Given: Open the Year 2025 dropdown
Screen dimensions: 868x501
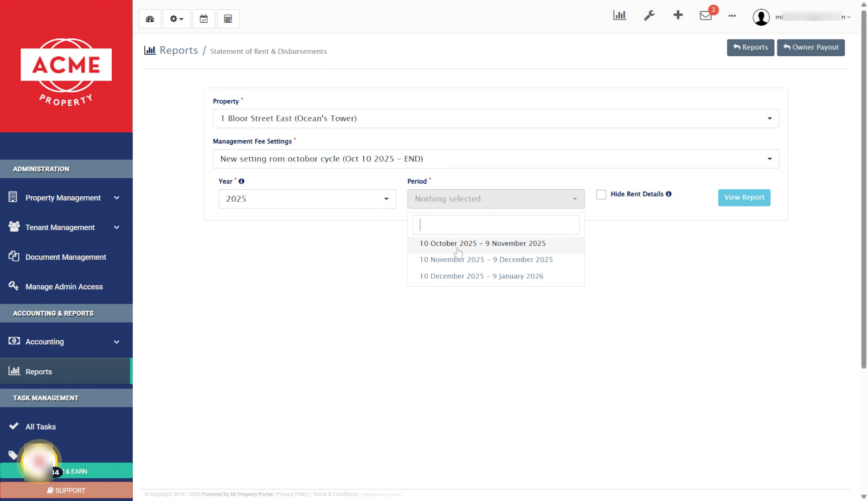Looking at the screenshot, I should point(307,199).
